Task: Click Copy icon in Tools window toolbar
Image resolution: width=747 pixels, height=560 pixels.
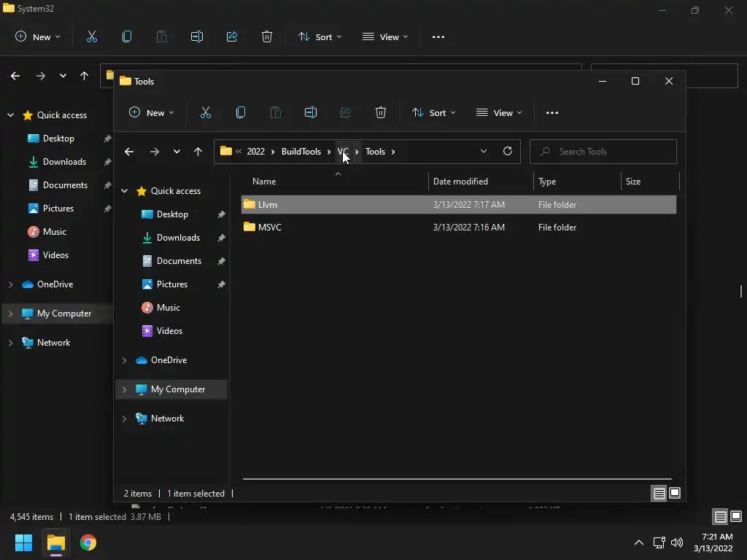Action: coord(241,113)
